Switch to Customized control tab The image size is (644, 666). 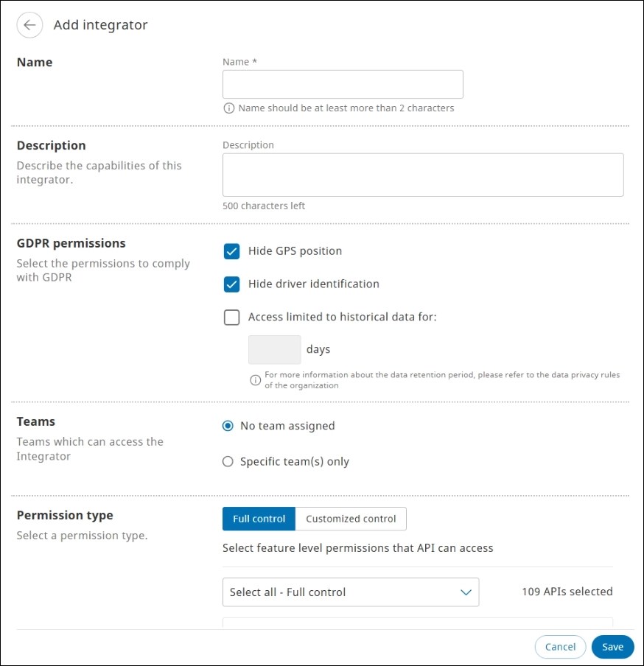pos(351,519)
